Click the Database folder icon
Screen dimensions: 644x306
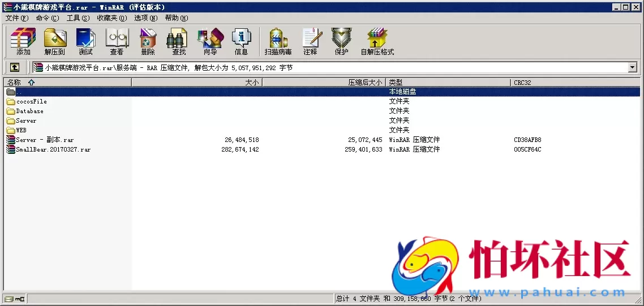tap(11, 111)
